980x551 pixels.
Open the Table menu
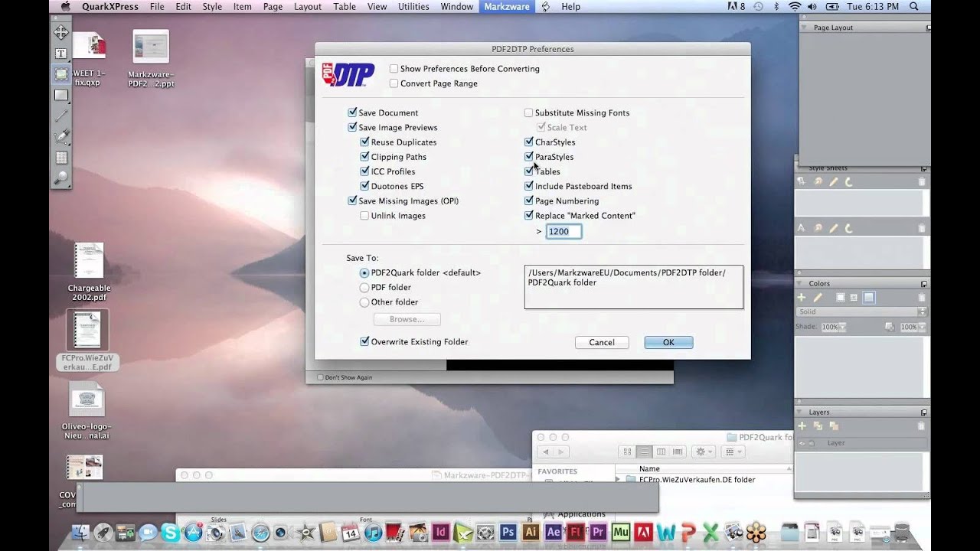345,6
